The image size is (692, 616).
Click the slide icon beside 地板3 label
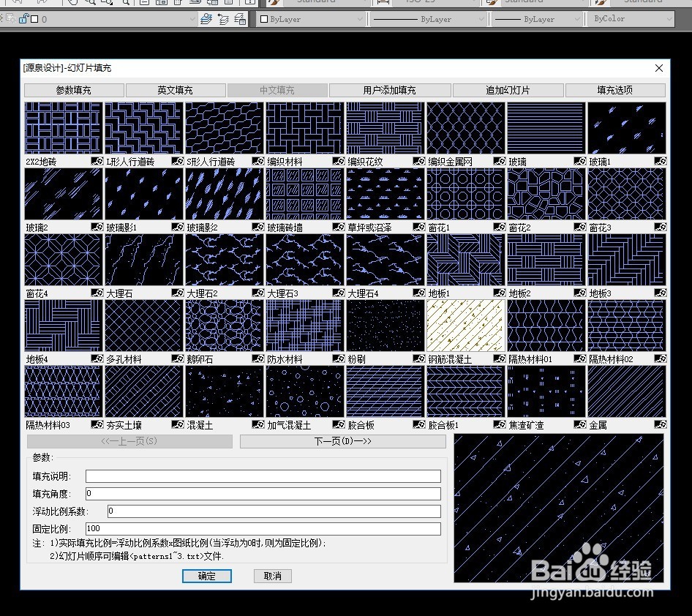[661, 293]
